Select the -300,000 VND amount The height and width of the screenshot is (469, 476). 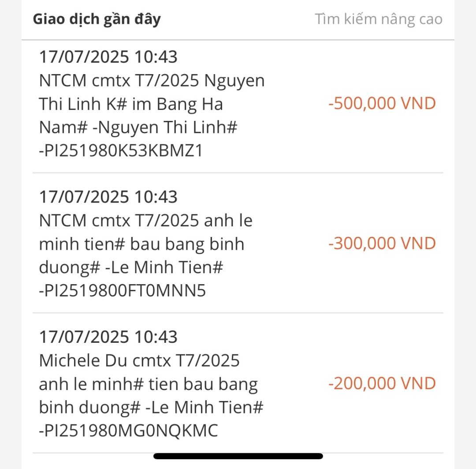382,244
